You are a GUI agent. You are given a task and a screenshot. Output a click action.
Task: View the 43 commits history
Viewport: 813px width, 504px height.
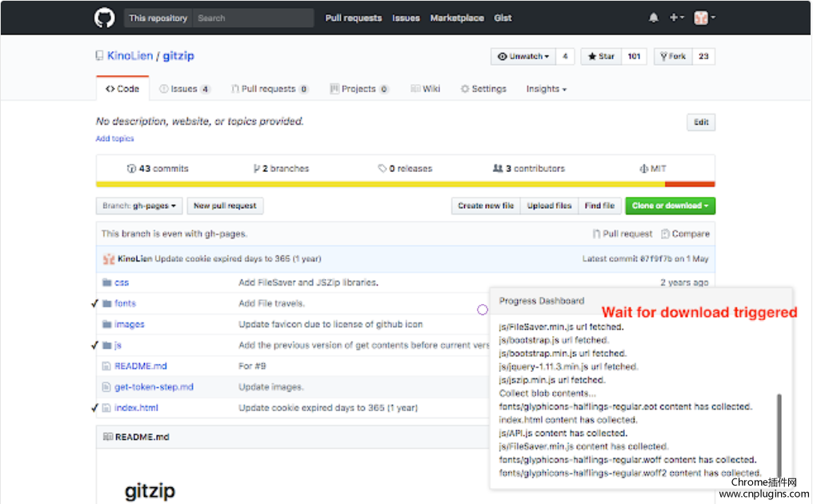pos(158,169)
